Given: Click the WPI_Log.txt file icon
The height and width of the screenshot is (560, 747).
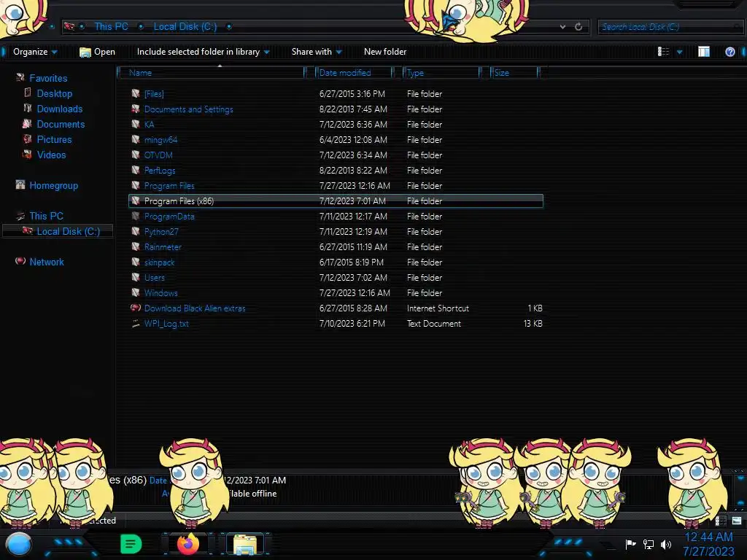Looking at the screenshot, I should pos(136,323).
